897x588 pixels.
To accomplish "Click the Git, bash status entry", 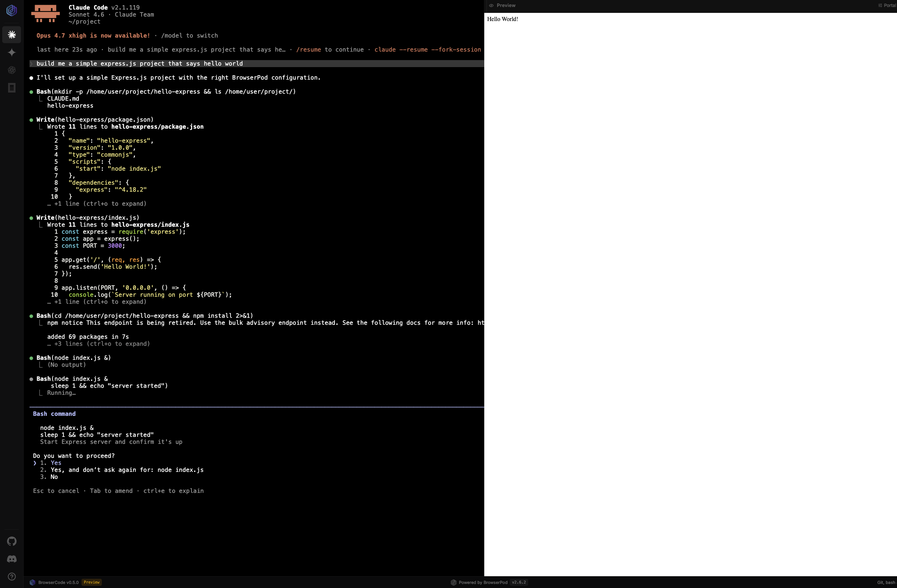I will (x=886, y=582).
